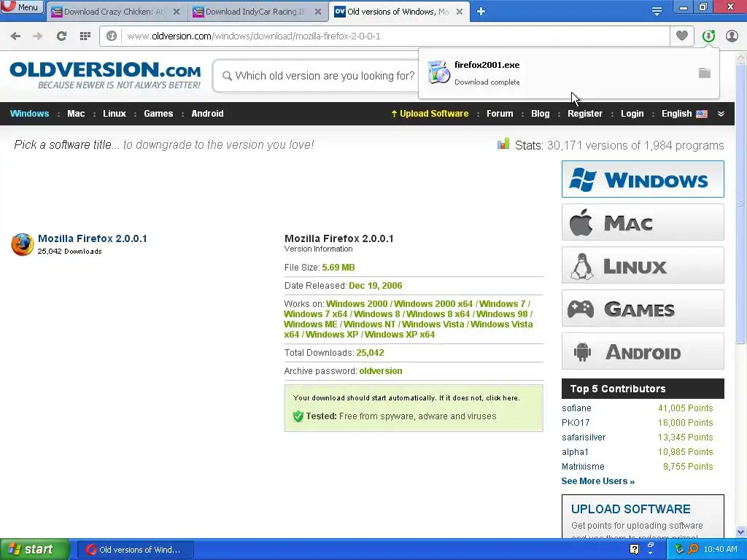Click the help question mark tray icon
The width and height of the screenshot is (747, 560).
point(634,549)
